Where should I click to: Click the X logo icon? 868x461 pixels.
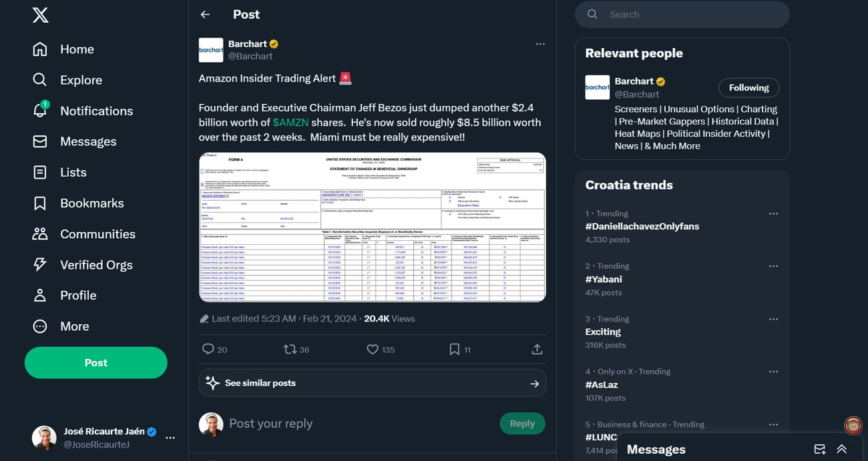(x=40, y=15)
